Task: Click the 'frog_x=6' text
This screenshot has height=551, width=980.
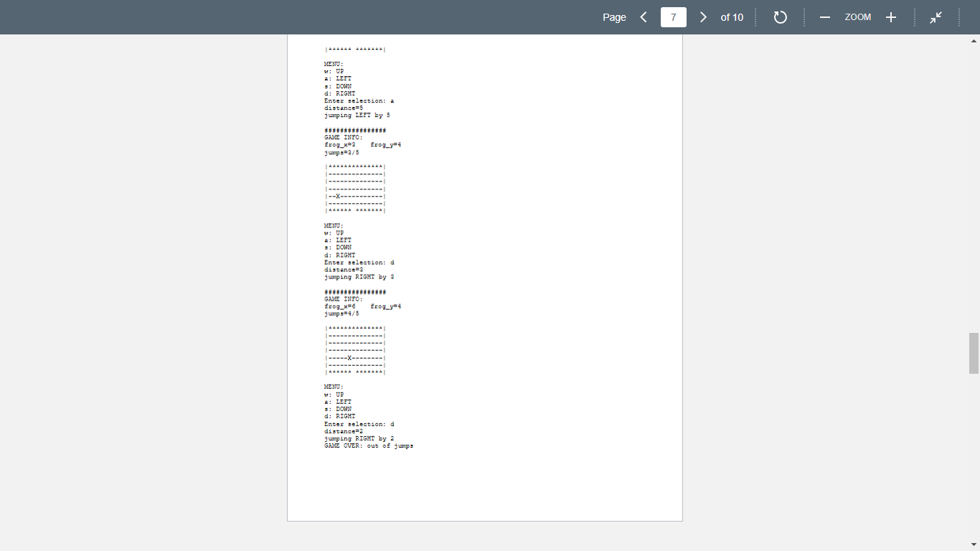Action: click(340, 306)
